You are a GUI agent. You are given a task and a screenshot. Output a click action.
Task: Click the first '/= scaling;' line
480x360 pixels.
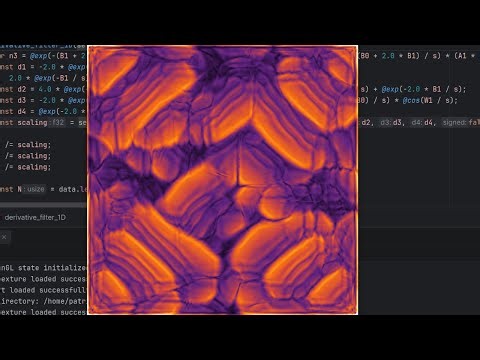coord(28,145)
